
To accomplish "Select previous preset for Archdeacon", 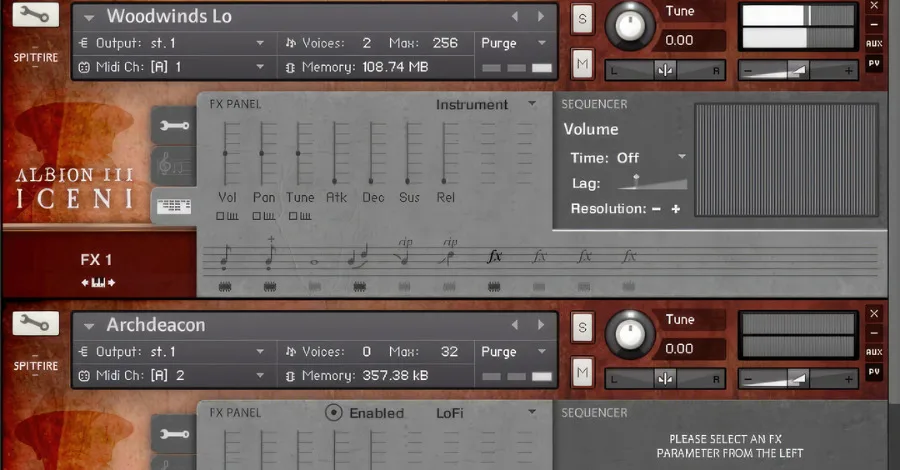I will click(515, 325).
